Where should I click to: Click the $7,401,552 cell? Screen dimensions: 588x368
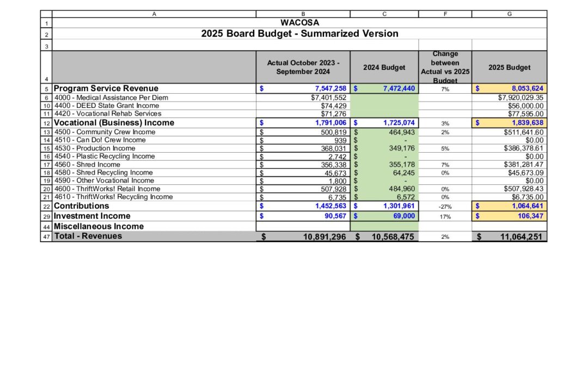(x=303, y=98)
